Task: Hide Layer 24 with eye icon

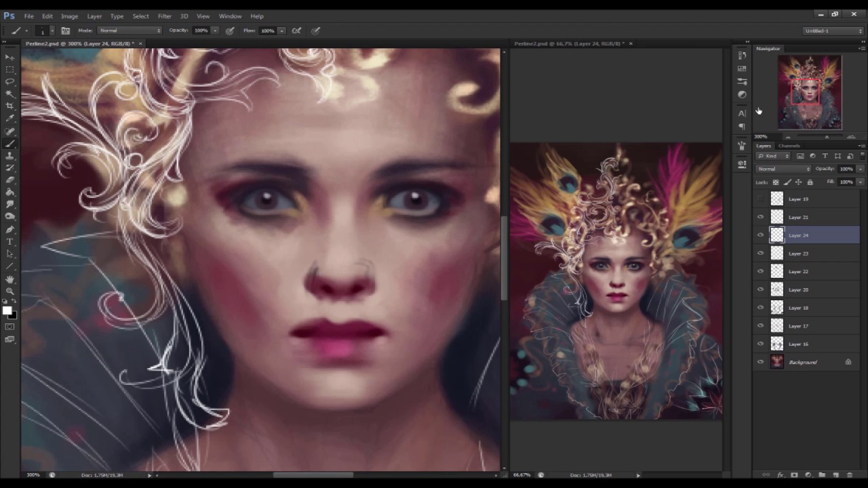Action: pos(760,235)
